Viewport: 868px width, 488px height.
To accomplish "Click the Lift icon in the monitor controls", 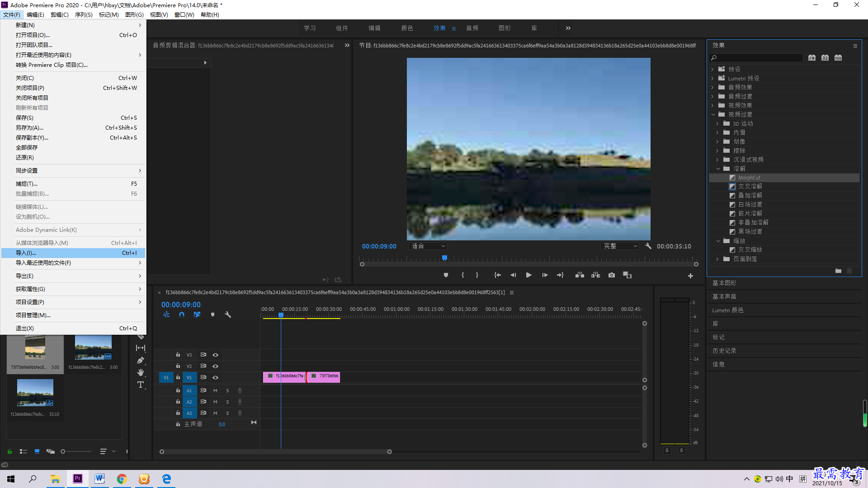I will 580,275.
